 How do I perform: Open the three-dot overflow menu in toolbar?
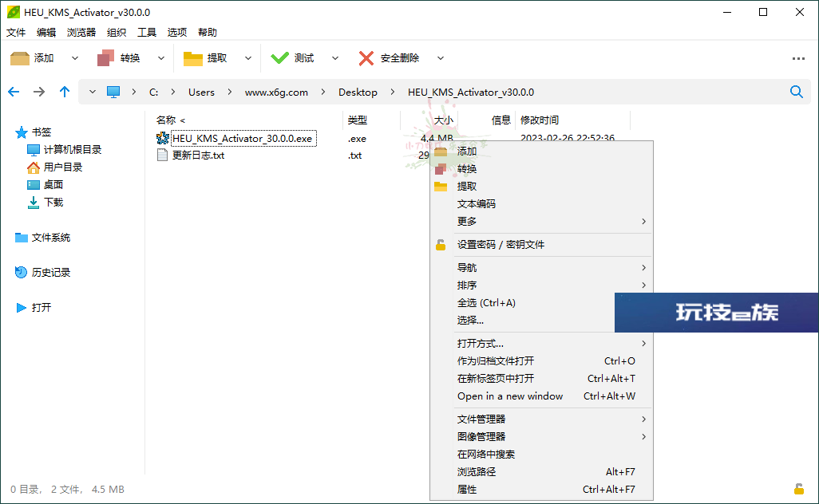point(798,58)
